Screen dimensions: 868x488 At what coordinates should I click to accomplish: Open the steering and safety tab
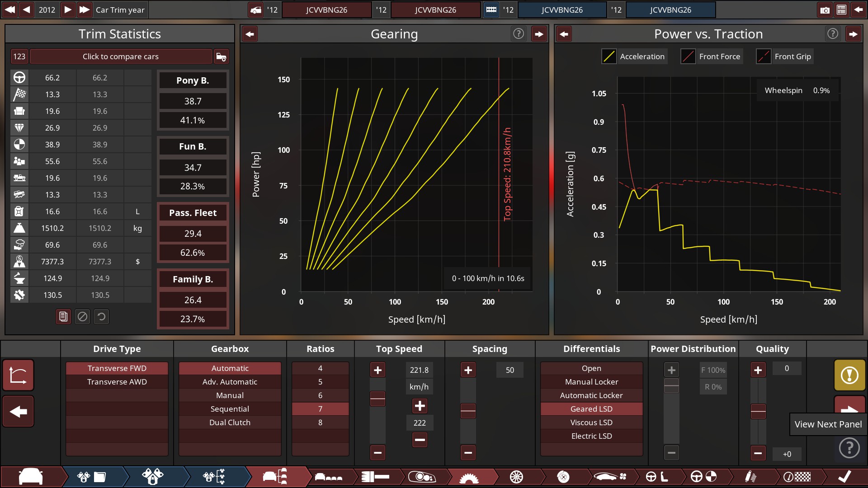(x=703, y=477)
